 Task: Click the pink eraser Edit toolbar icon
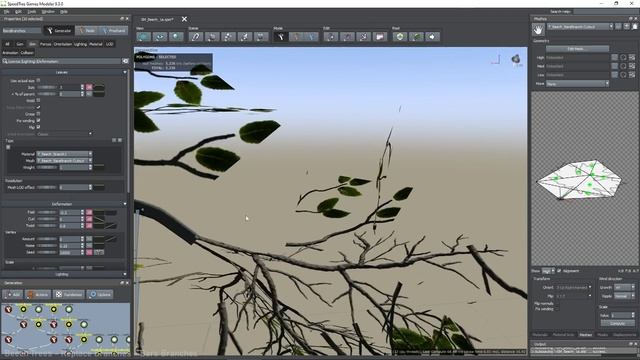tap(380, 37)
